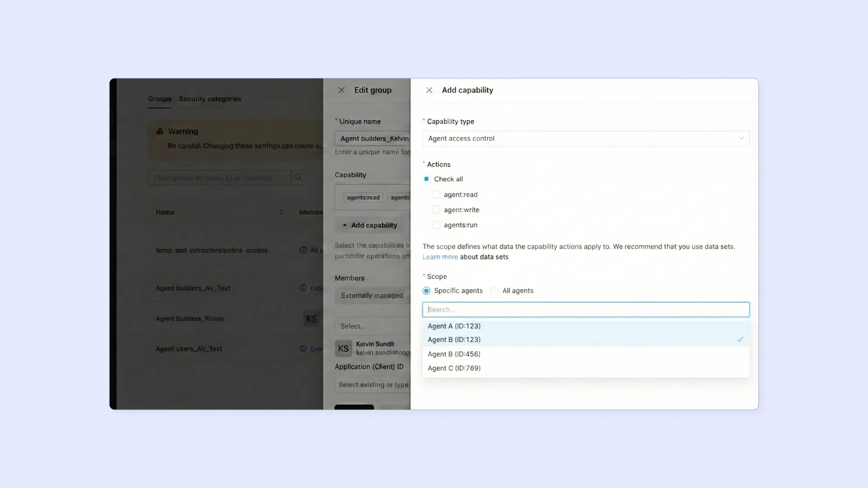Click the Warning triangle icon
This screenshot has width=868, height=488.
pyautogui.click(x=160, y=131)
